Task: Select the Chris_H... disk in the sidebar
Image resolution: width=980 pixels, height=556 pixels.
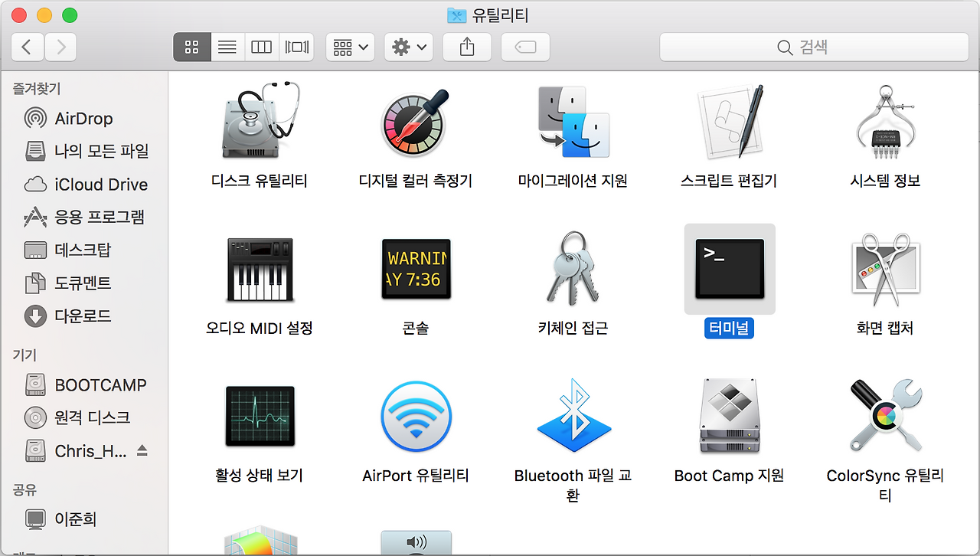Action: (x=76, y=450)
